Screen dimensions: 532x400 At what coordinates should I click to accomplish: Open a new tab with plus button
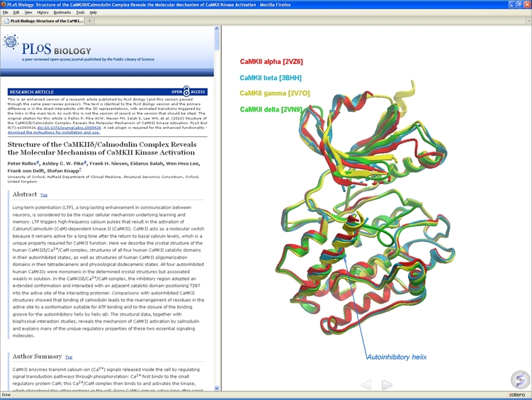(x=89, y=21)
